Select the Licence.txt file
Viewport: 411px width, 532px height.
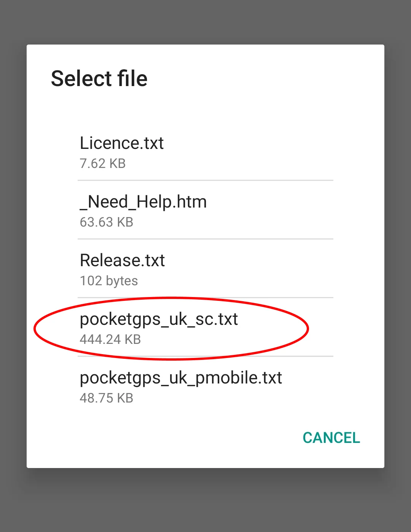tap(122, 144)
